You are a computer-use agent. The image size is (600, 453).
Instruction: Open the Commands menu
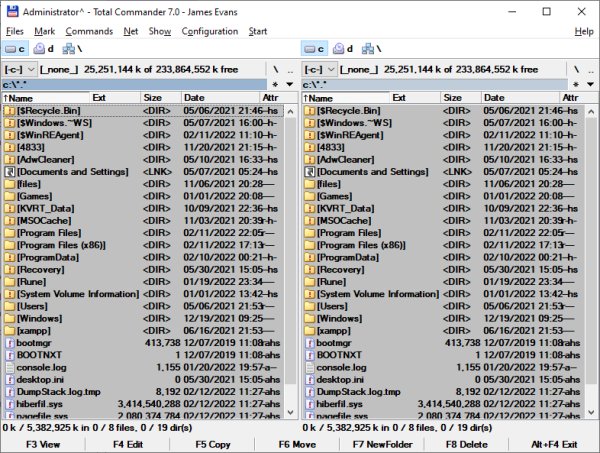89,31
